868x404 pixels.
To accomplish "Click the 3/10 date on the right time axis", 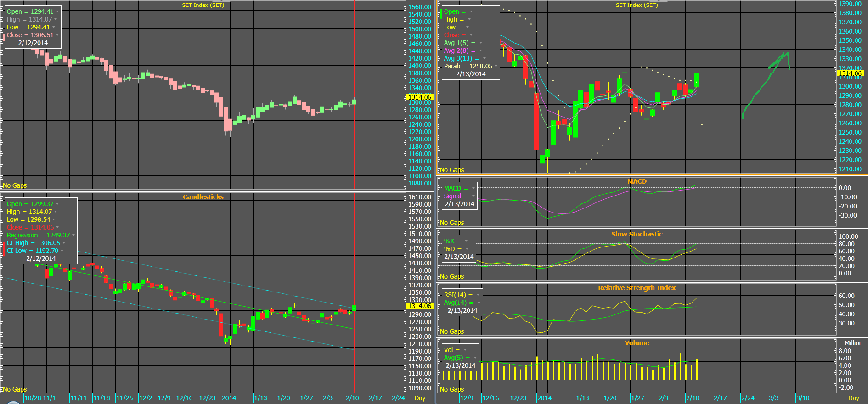I will coord(802,398).
